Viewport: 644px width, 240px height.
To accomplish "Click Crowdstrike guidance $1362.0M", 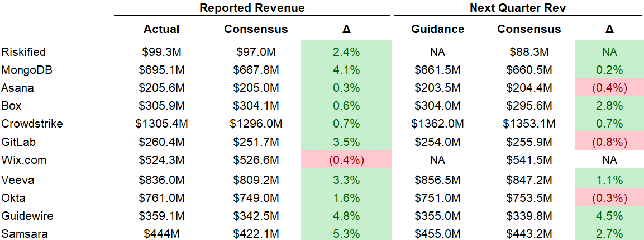I will (x=438, y=124).
